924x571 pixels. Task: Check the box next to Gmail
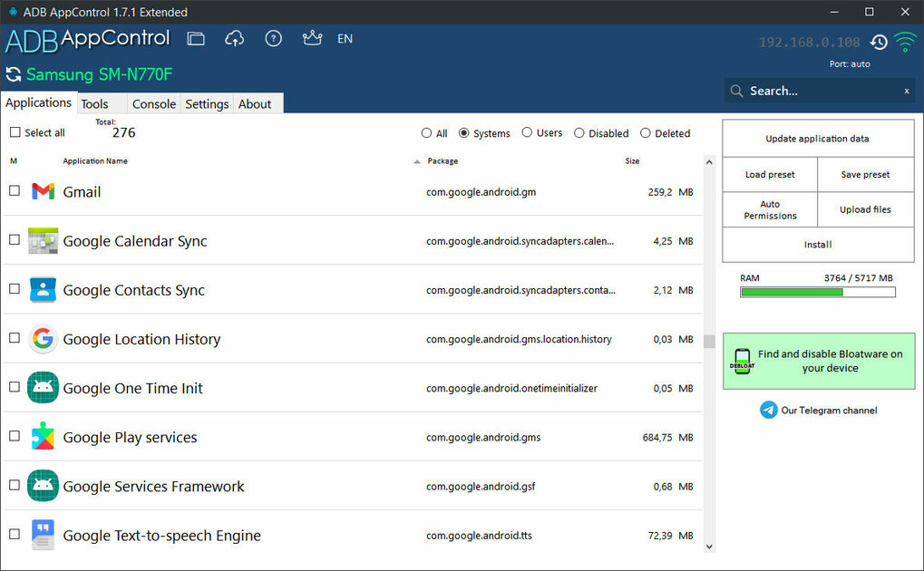click(14, 191)
